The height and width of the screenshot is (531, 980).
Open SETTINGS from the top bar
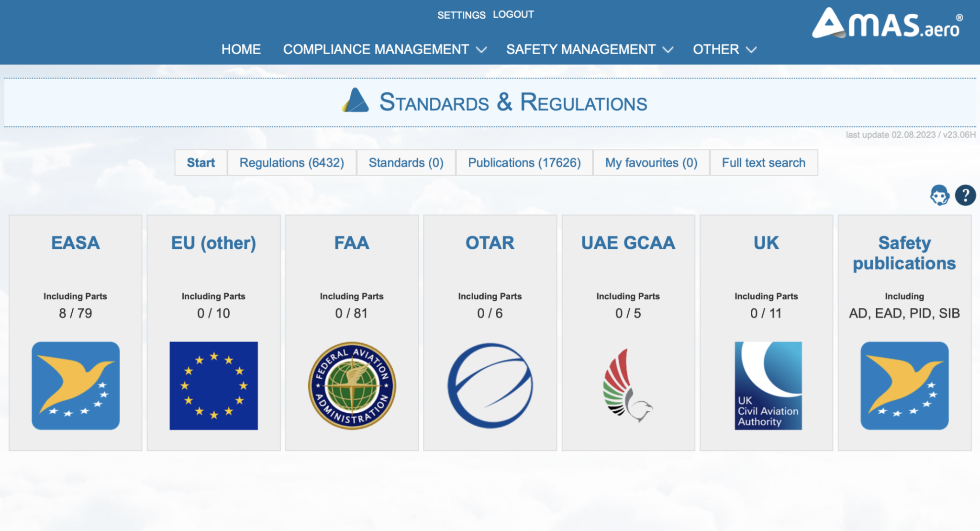tap(461, 14)
